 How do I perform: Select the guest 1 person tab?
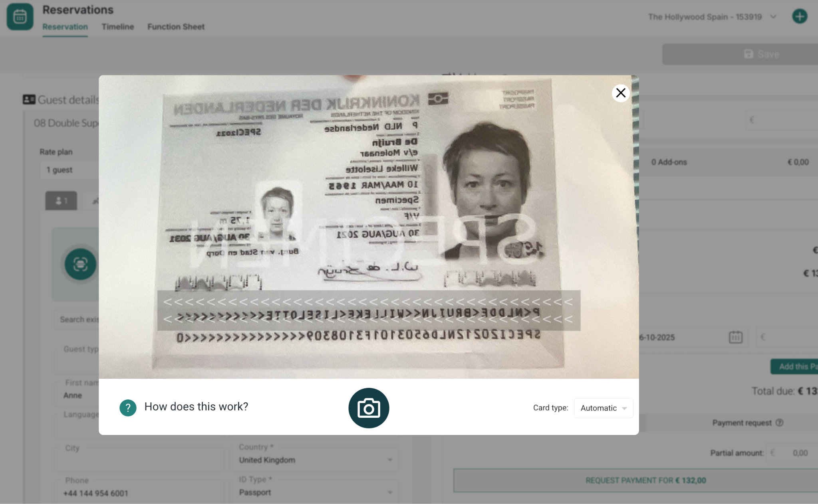(61, 201)
